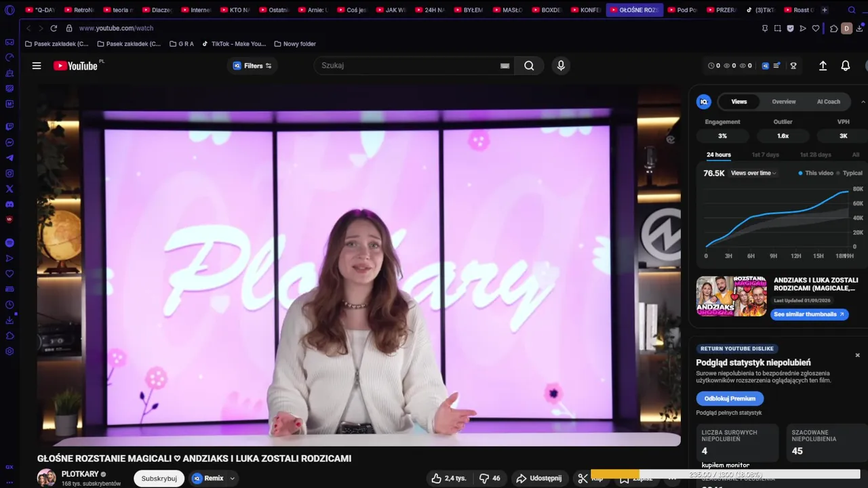Open Discord in the Opera sidebar
This screenshot has width=868, height=488.
9,204
